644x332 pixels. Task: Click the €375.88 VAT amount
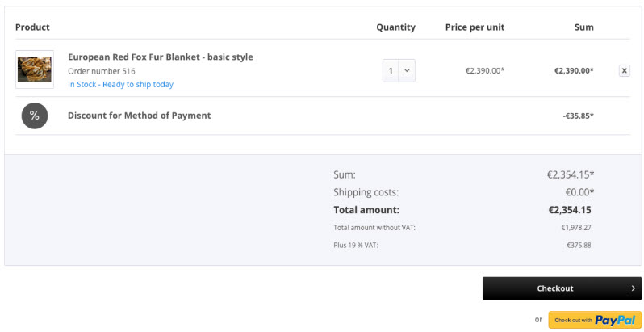[x=579, y=245]
